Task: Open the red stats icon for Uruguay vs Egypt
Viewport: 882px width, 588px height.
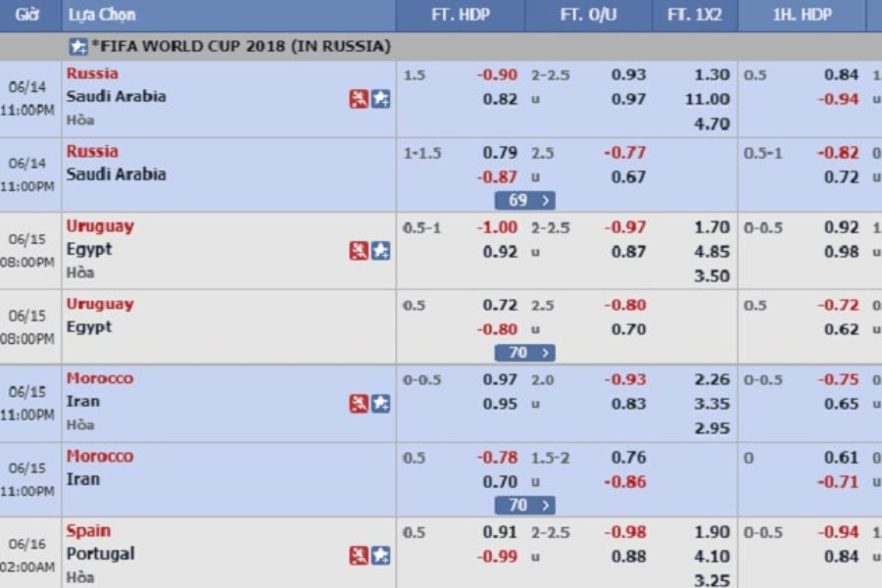Action: (359, 251)
